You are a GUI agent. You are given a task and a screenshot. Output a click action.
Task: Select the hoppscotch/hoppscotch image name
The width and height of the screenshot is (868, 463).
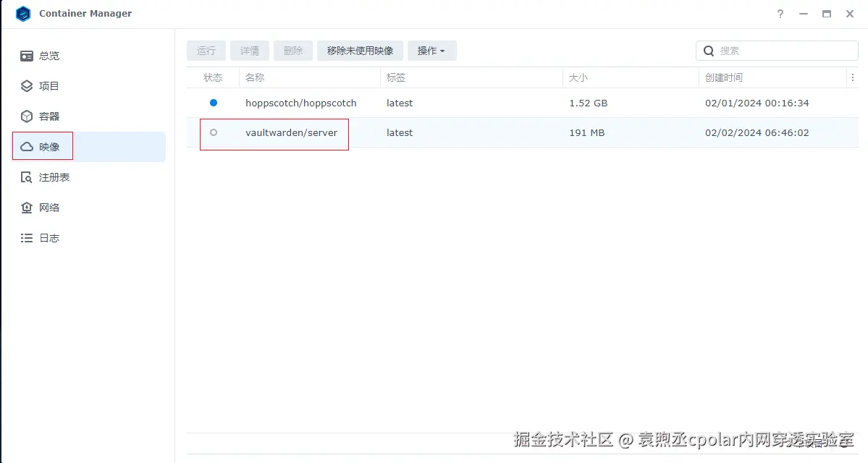point(300,103)
